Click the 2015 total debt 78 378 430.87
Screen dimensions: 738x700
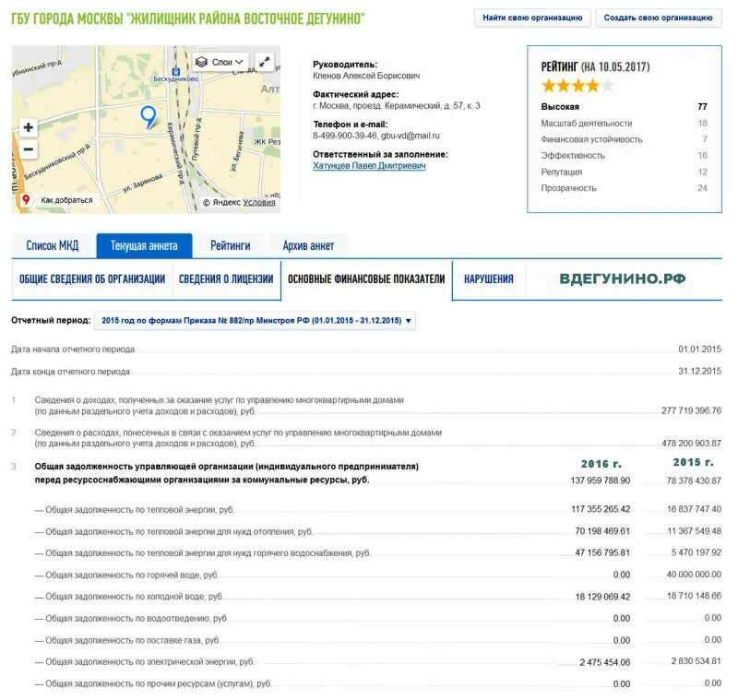point(694,481)
